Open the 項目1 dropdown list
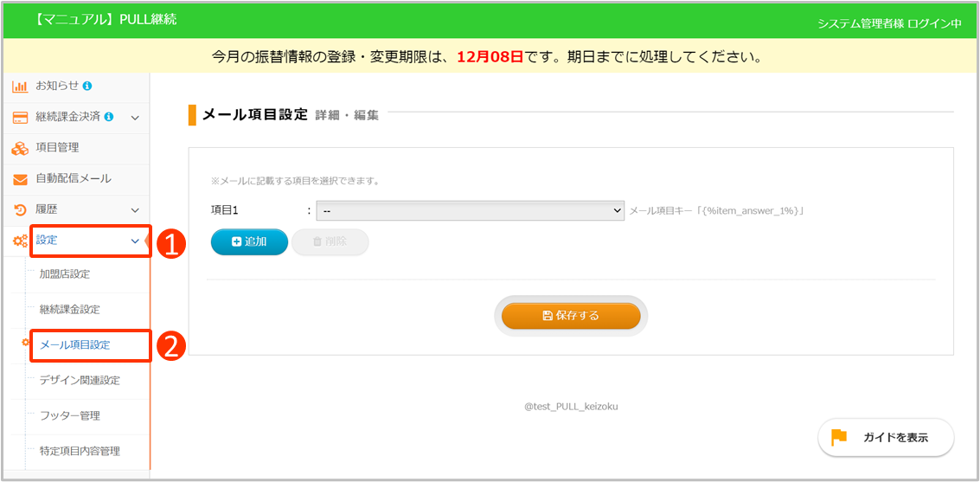This screenshot has width=980, height=482. tap(470, 210)
